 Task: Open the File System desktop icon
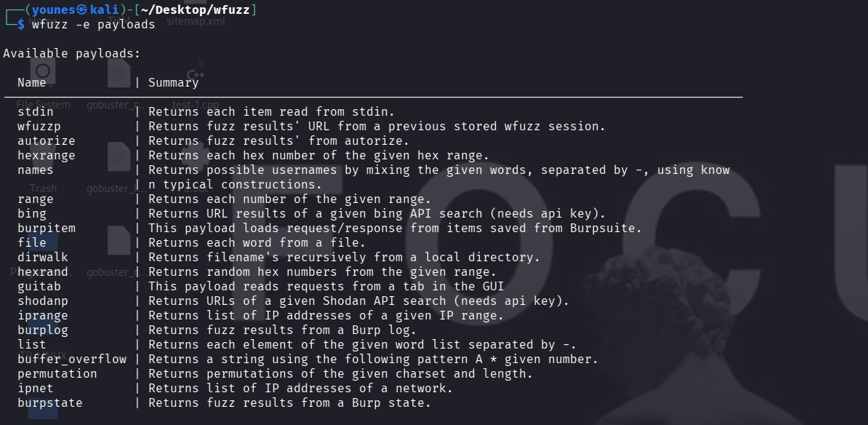point(43,72)
